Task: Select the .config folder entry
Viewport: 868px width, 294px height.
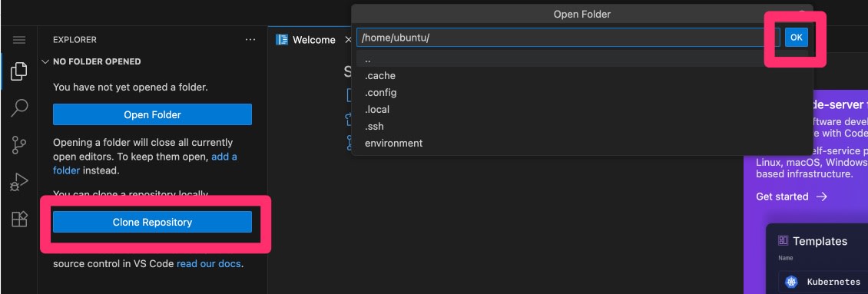Action: point(581,92)
